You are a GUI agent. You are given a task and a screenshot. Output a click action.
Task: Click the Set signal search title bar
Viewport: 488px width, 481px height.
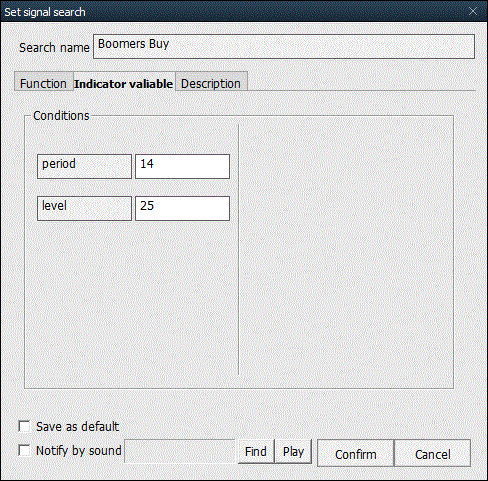tap(233, 12)
